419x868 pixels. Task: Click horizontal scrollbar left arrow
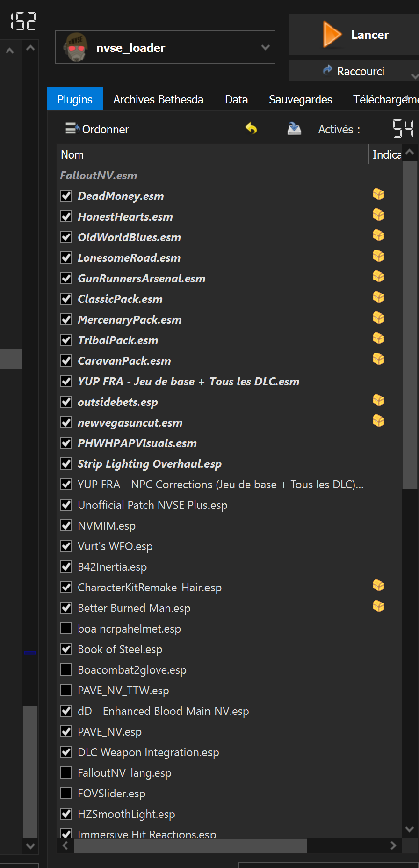click(65, 846)
